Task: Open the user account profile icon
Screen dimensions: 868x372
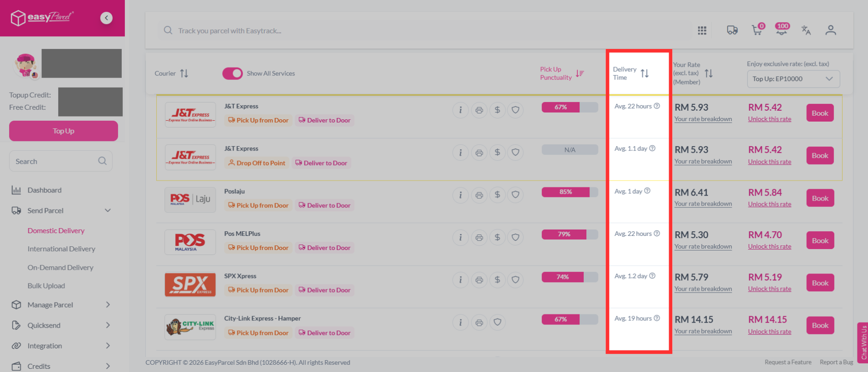Action: [831, 30]
